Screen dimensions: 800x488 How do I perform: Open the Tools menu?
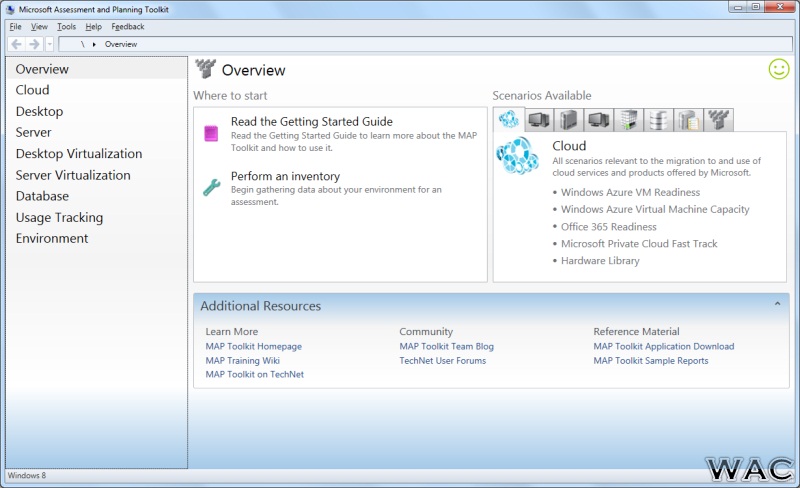[66, 27]
